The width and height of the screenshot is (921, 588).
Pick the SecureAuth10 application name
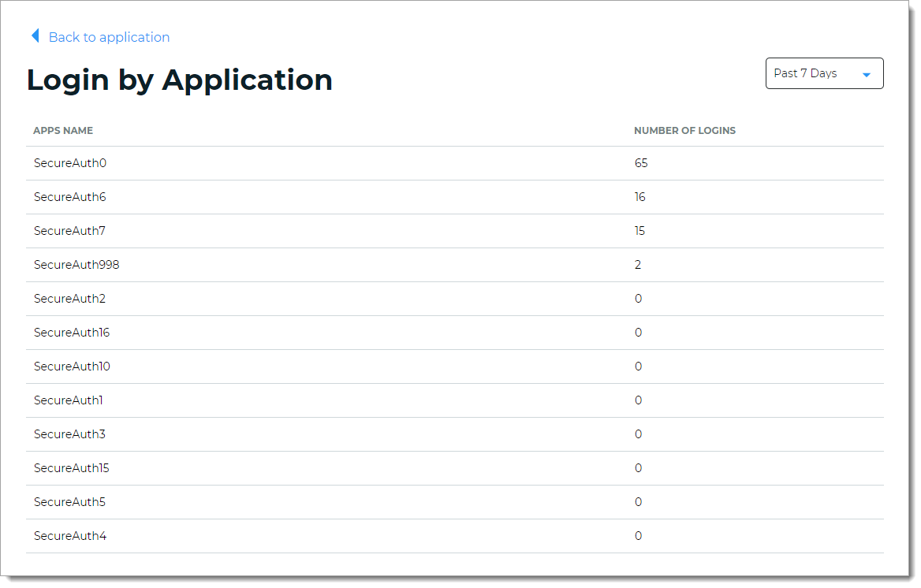(x=72, y=367)
